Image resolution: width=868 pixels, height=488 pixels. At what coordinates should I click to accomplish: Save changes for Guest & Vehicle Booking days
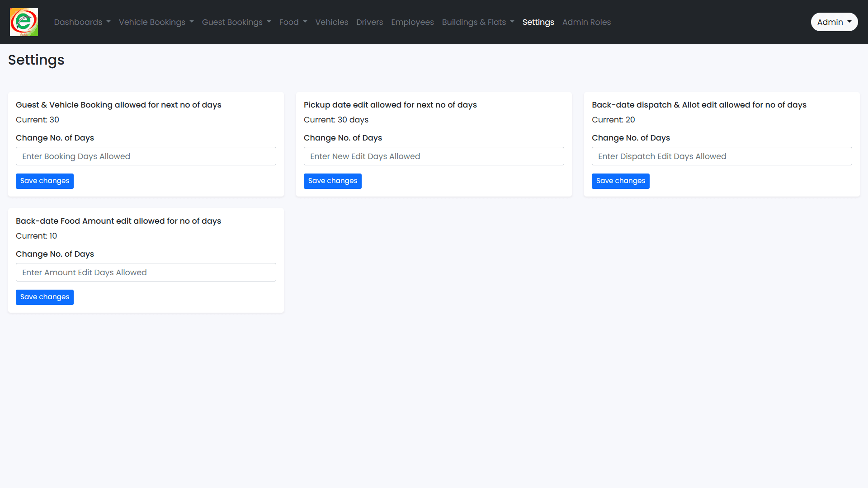click(44, 181)
